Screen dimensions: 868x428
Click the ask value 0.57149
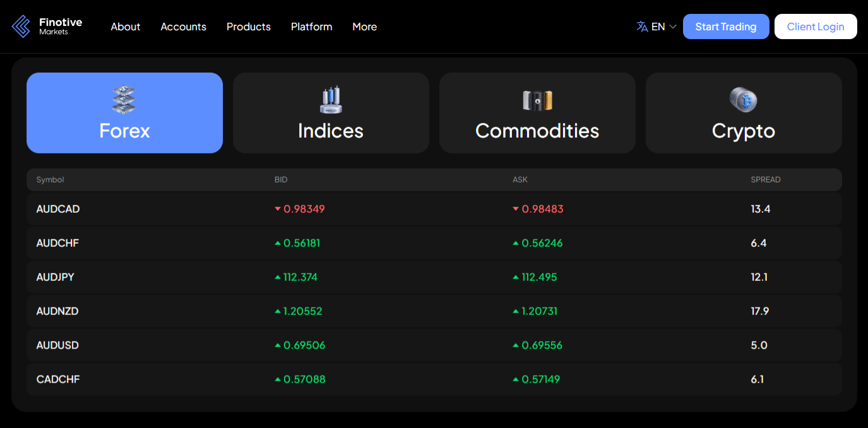[x=541, y=379]
